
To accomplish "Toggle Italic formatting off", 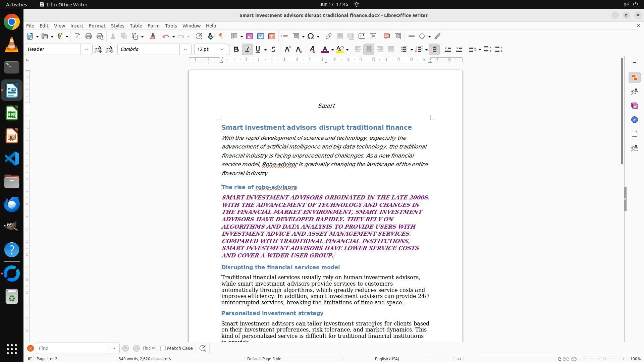I will point(247,49).
